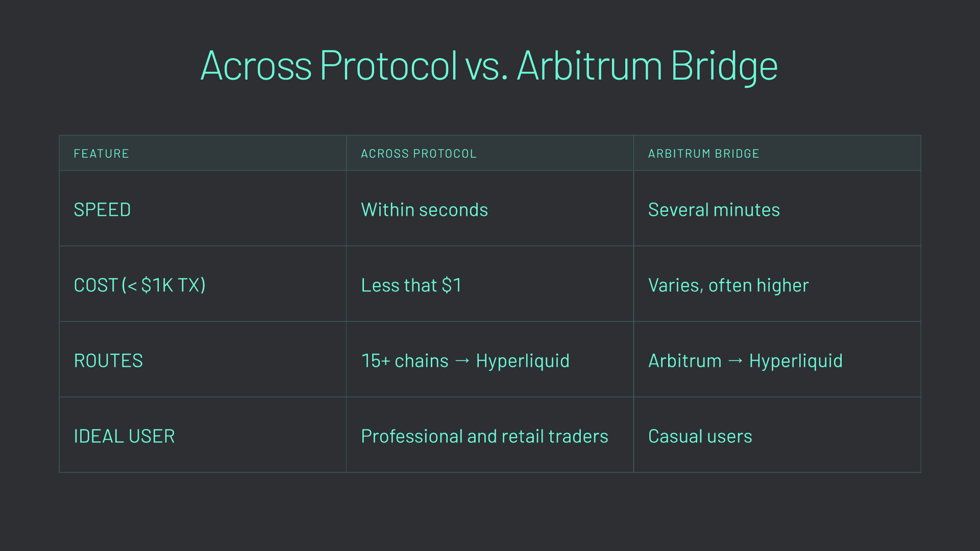
Task: Click "Arbitrum Bridge" in the slide title
Action: click(647, 66)
